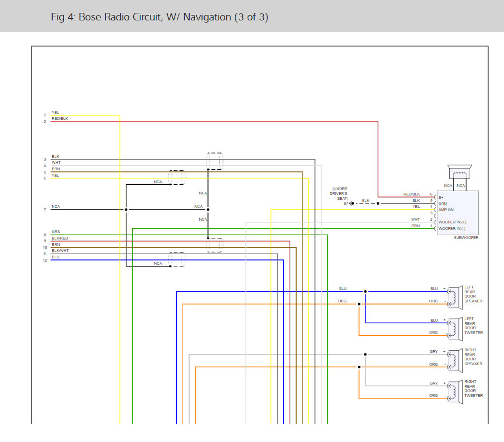
Task: Click the 'YEL' wire label at pin 1
Action: 55,112
